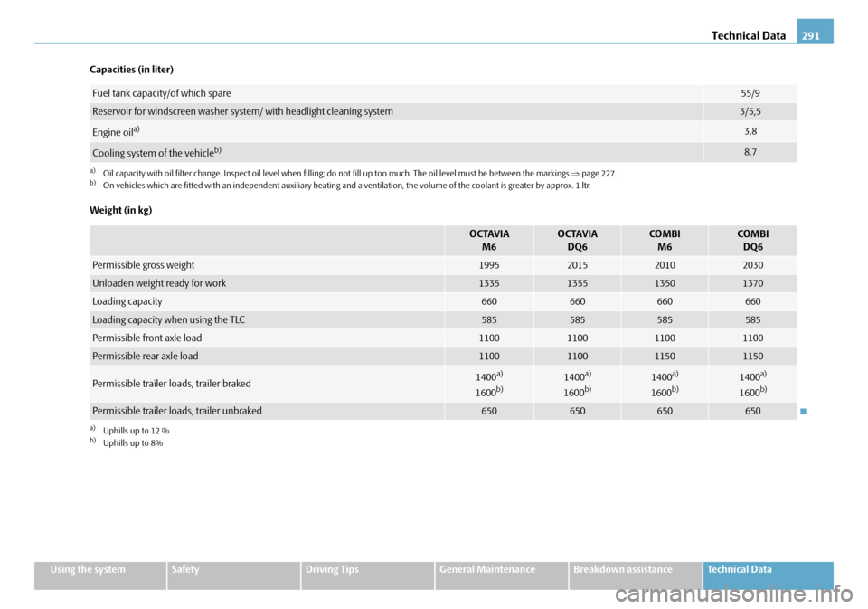The height and width of the screenshot is (609, 868).
Task: Click the Capacities (in liter) heading
Action: 131,70
